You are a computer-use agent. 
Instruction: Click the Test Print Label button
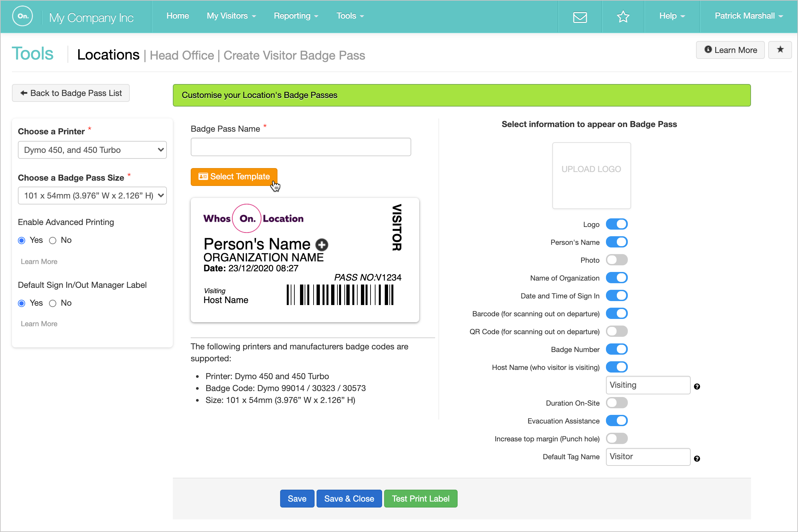click(x=421, y=498)
